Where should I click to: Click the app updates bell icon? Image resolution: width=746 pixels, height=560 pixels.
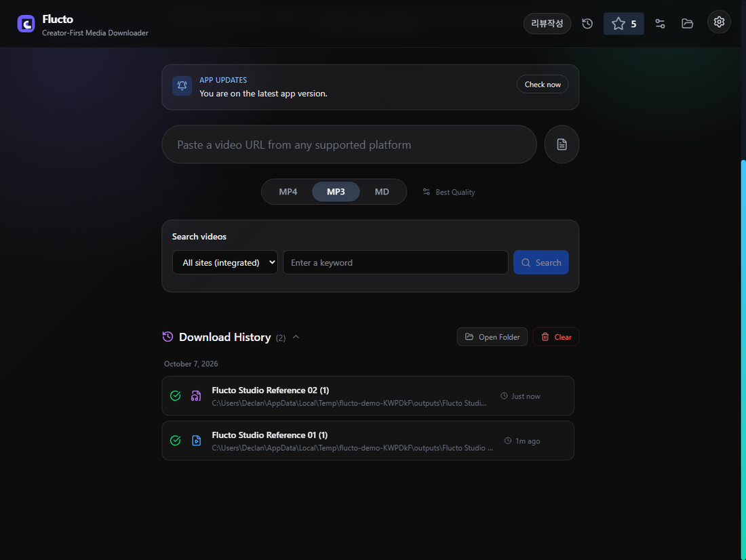182,85
